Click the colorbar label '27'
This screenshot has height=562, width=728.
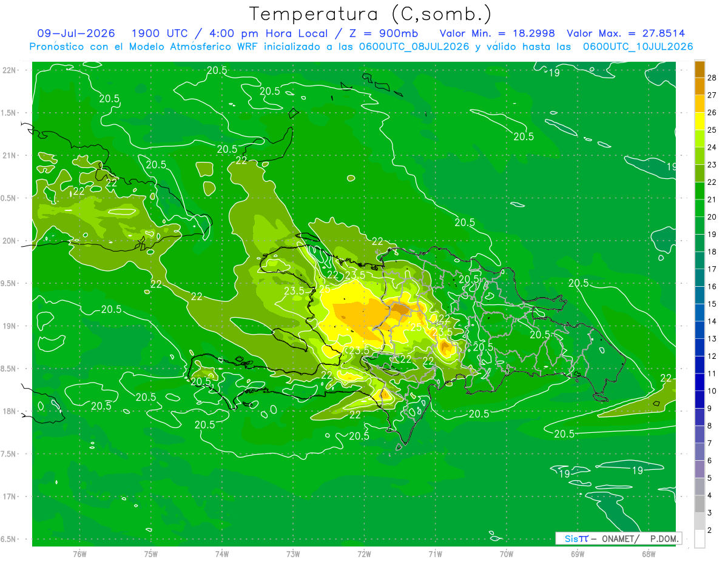pos(712,95)
